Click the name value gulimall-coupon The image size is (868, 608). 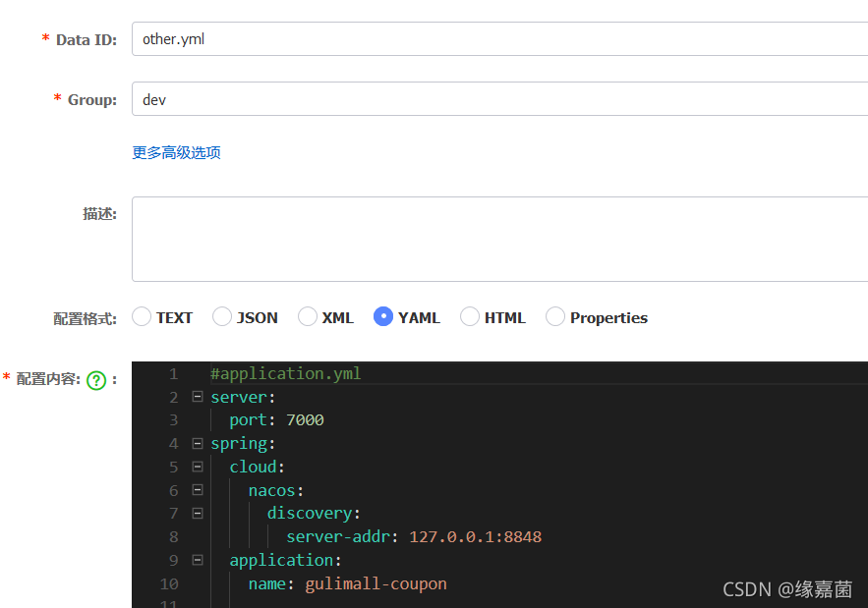(x=376, y=584)
